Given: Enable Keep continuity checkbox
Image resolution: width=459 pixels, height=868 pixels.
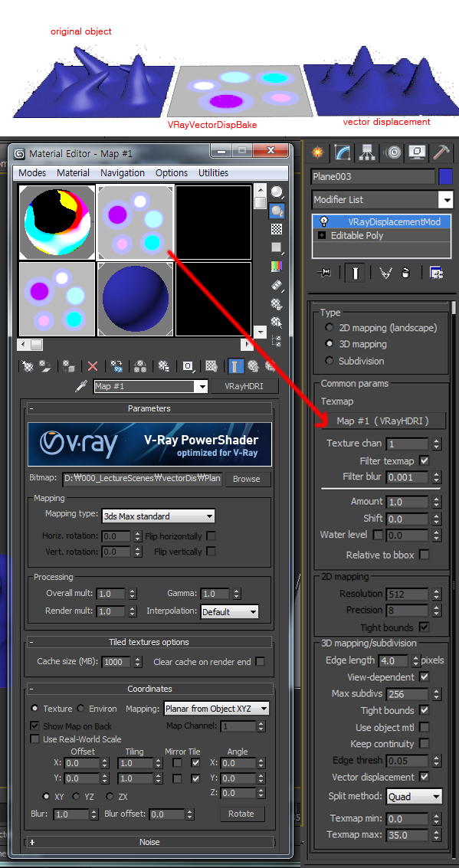Looking at the screenshot, I should [425, 743].
